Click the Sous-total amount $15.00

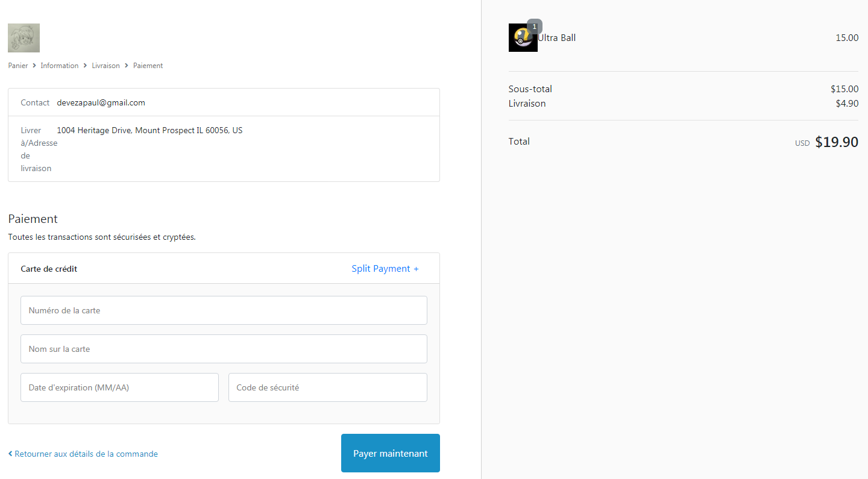point(844,89)
